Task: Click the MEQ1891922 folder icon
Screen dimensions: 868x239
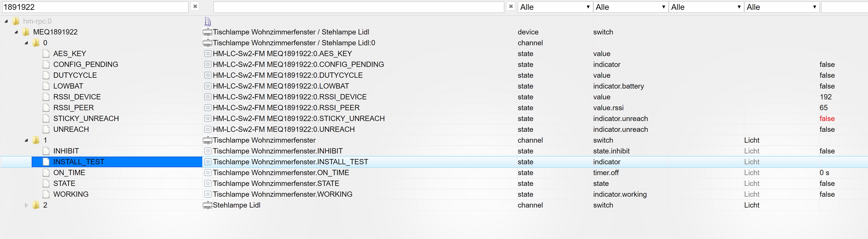Action: 26,32
